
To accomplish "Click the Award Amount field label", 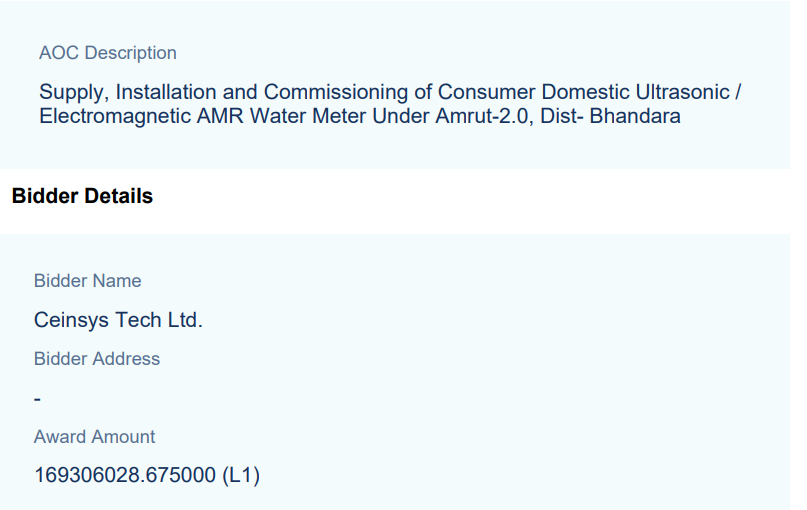I will click(95, 437).
